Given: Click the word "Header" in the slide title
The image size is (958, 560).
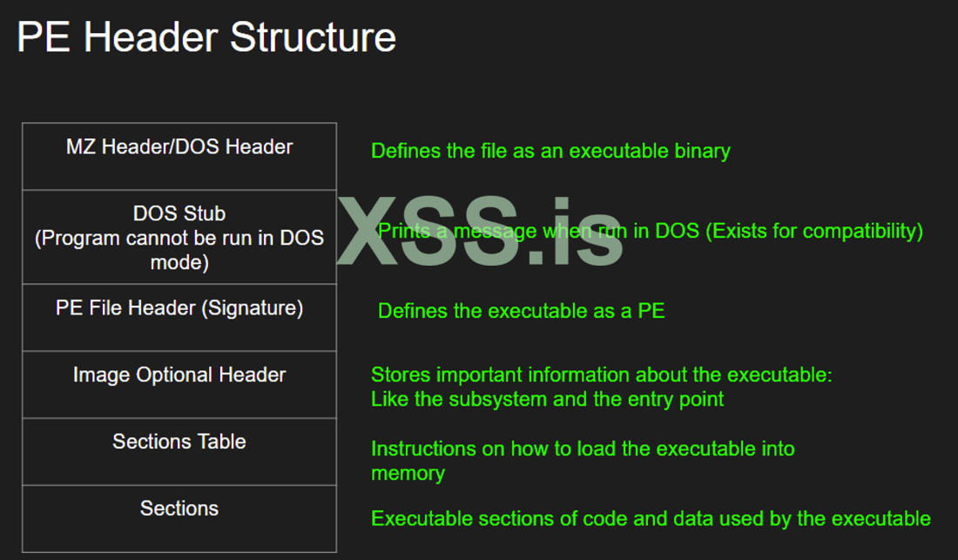Looking at the screenshot, I should point(151,37).
